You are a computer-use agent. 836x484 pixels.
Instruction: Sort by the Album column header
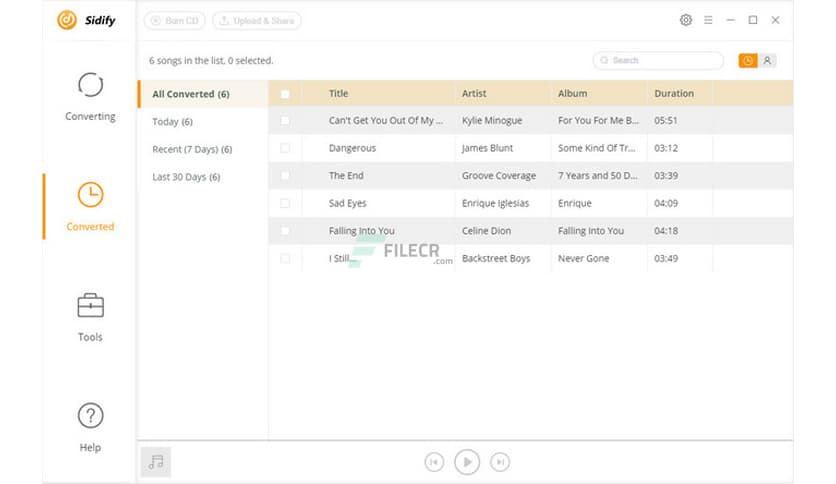tap(573, 93)
